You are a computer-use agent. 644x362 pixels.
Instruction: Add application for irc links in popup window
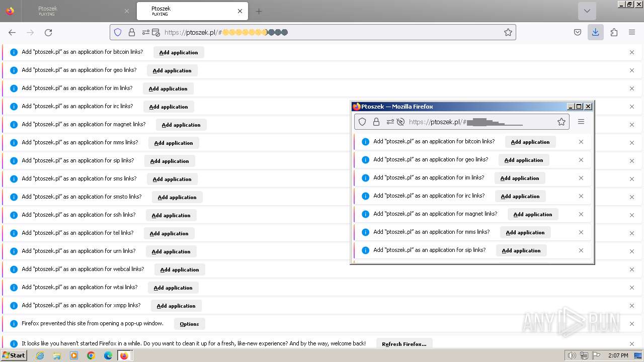[520, 196]
